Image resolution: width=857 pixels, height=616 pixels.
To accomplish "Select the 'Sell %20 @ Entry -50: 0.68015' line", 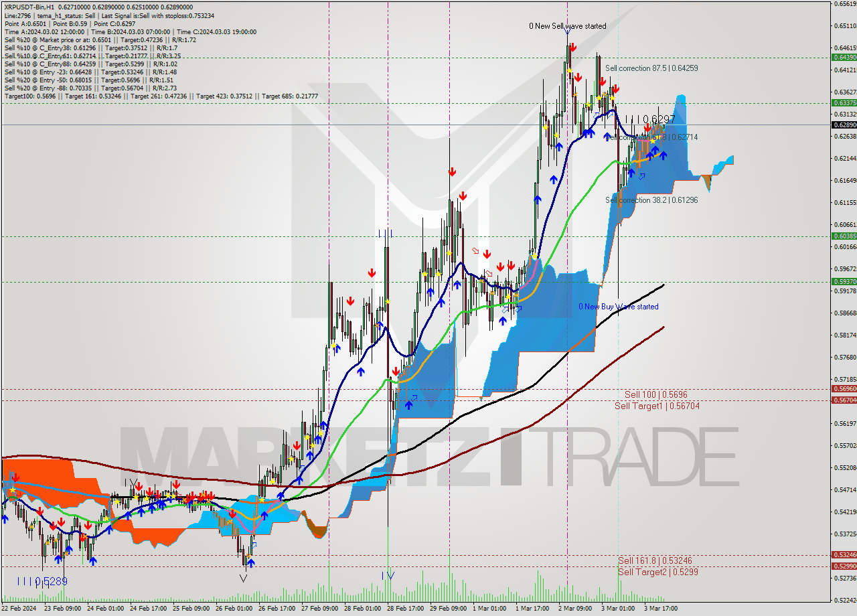I will (89, 80).
